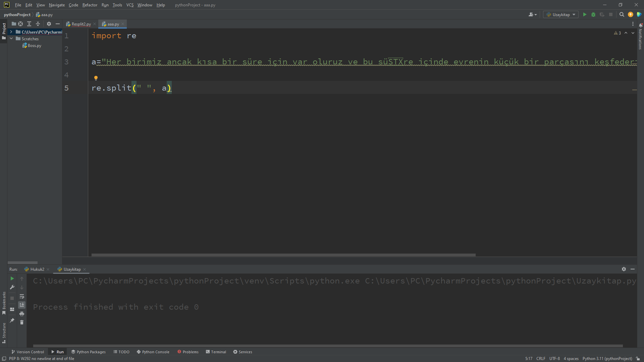Toggle the Project side tool window
This screenshot has width=644, height=362.
point(4,31)
